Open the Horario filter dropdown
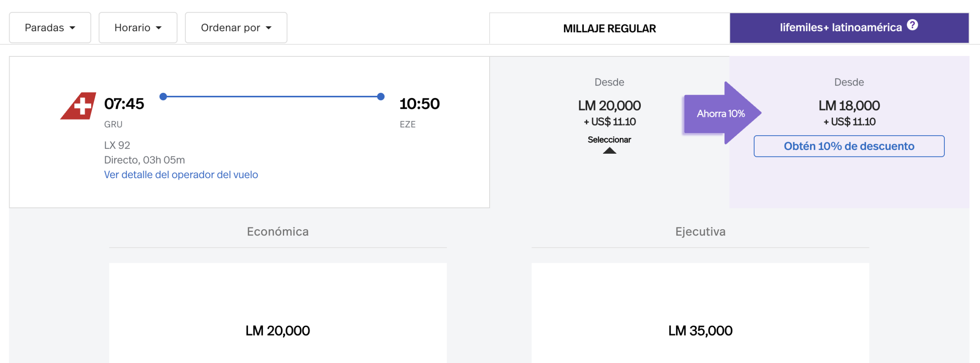This screenshot has width=980, height=363. click(138, 28)
